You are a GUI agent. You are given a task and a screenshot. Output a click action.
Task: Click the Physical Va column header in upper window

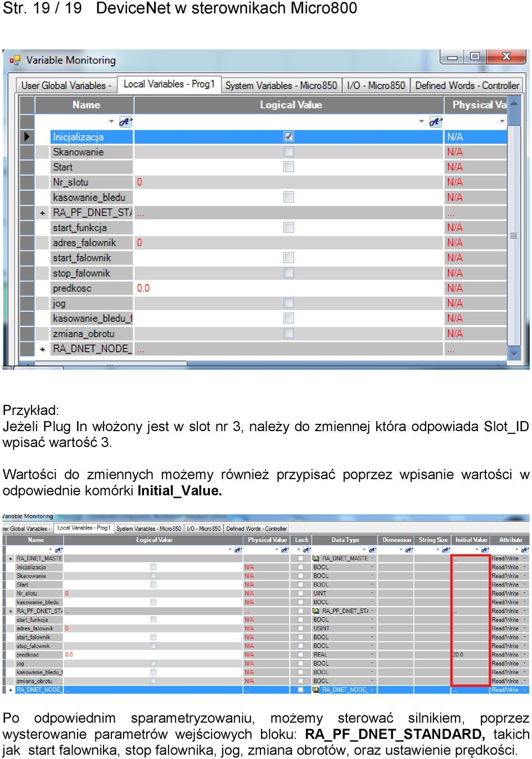[477, 105]
